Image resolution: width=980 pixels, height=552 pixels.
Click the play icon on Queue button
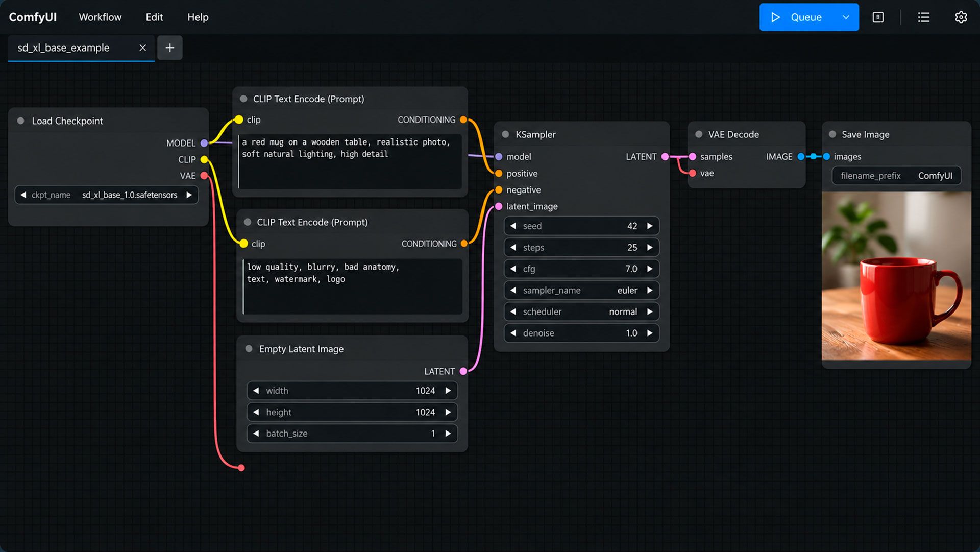click(775, 17)
